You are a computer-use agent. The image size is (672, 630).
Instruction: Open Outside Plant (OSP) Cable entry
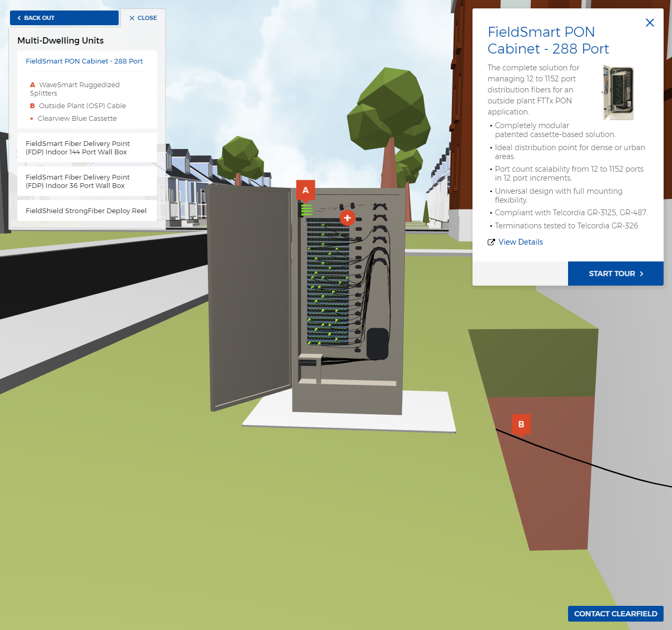tap(78, 106)
